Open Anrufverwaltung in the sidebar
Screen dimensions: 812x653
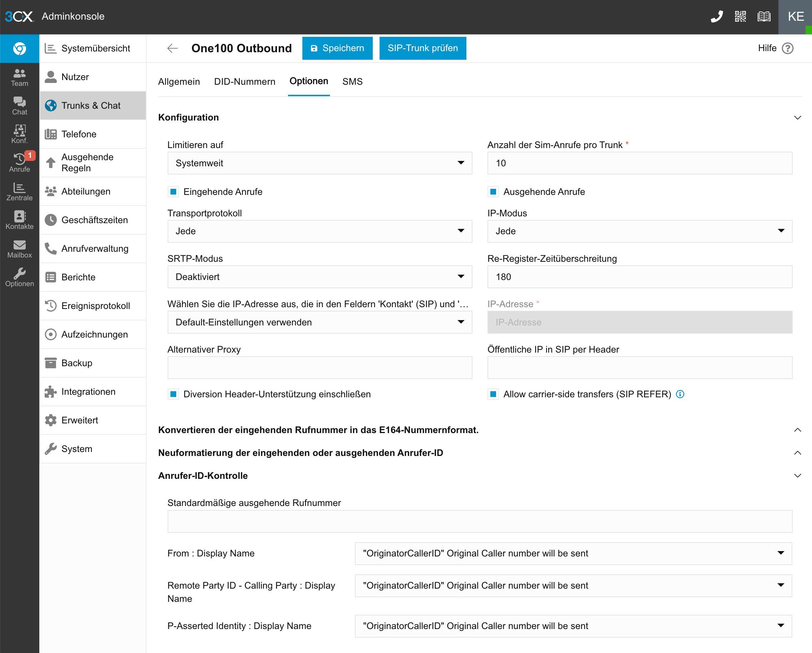93,249
